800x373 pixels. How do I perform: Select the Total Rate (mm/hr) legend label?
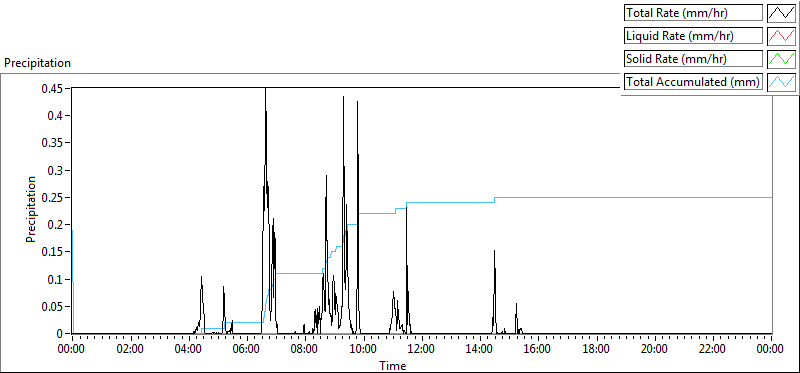693,13
